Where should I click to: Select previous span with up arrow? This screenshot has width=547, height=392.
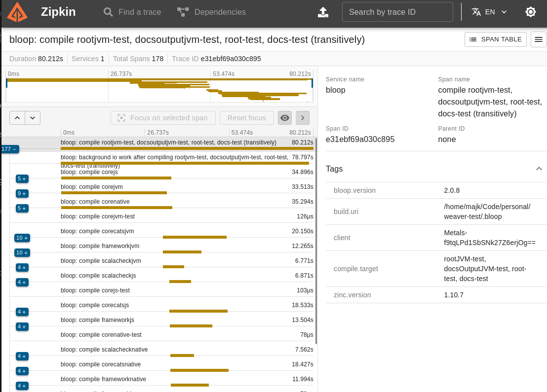coord(17,118)
